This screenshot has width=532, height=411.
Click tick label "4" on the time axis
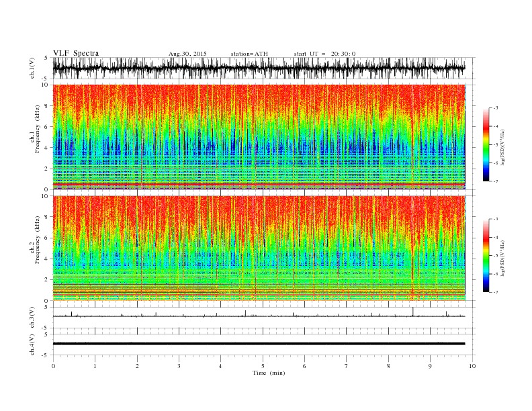coord(220,366)
